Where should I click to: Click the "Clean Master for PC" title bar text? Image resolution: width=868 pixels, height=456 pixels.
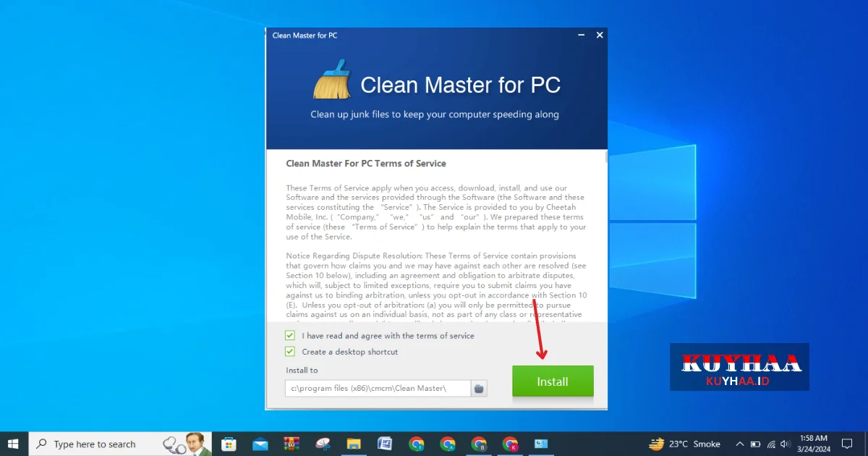tap(305, 35)
